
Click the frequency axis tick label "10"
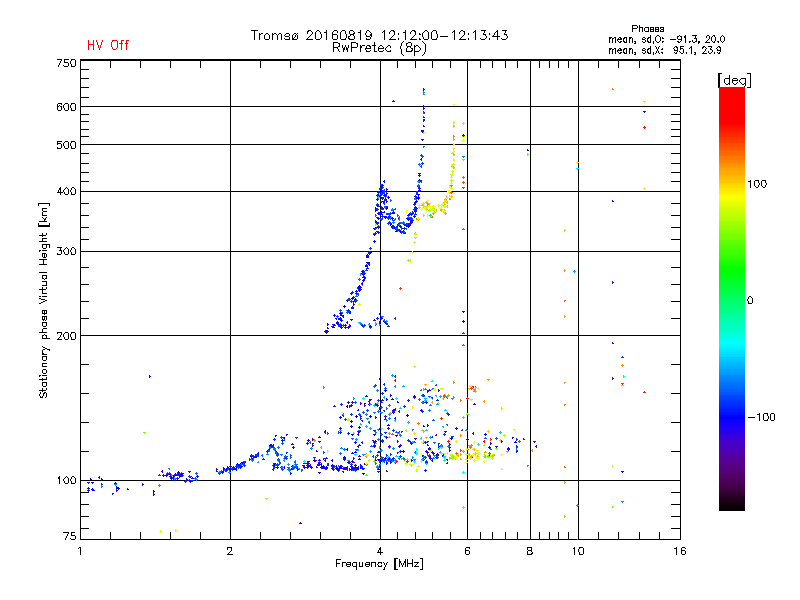(x=578, y=551)
